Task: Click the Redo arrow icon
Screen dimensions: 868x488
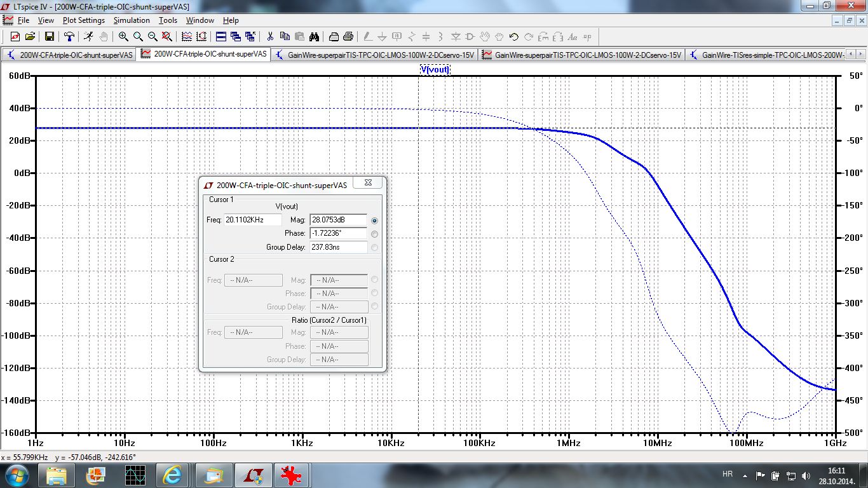Action: (x=529, y=36)
